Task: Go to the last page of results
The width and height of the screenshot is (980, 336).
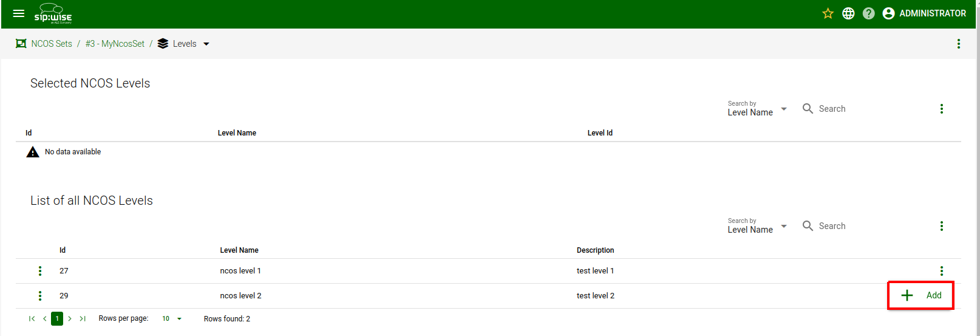Action: pyautogui.click(x=83, y=318)
